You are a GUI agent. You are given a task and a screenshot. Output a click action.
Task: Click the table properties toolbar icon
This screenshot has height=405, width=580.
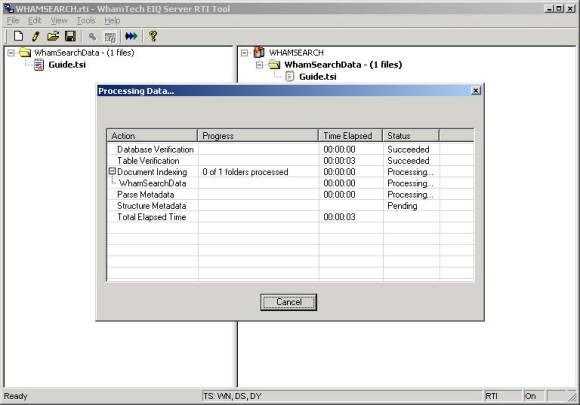110,37
